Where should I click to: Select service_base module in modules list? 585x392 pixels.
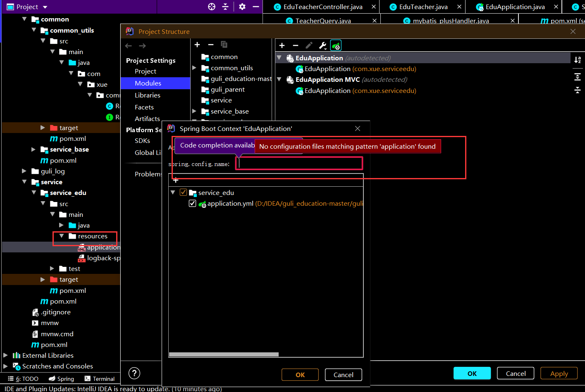(230, 111)
